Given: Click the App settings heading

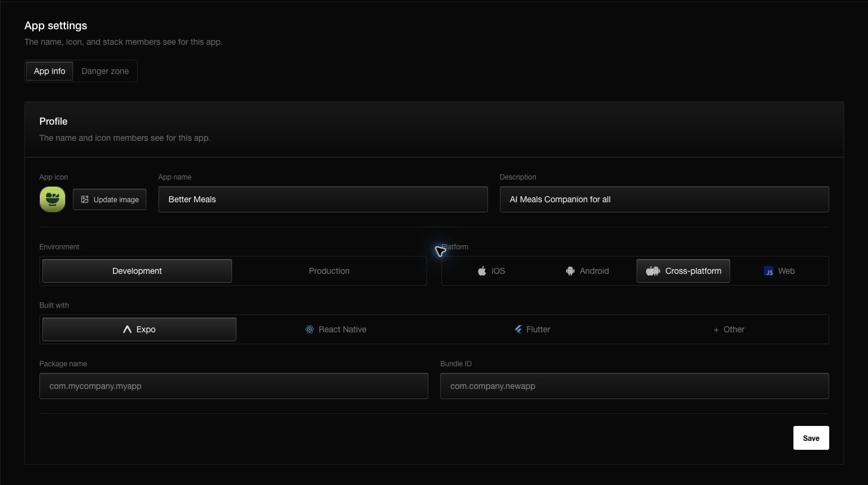Looking at the screenshot, I should click(x=55, y=26).
